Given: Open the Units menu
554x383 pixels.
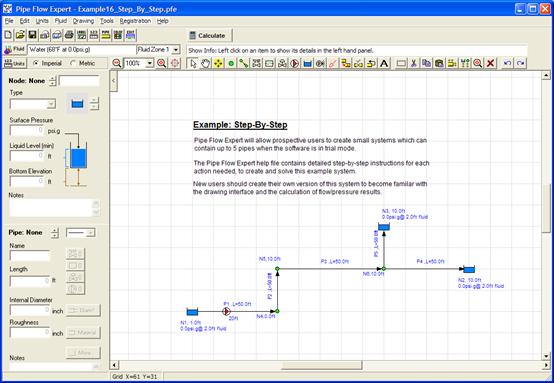Looking at the screenshot, I should point(42,21).
